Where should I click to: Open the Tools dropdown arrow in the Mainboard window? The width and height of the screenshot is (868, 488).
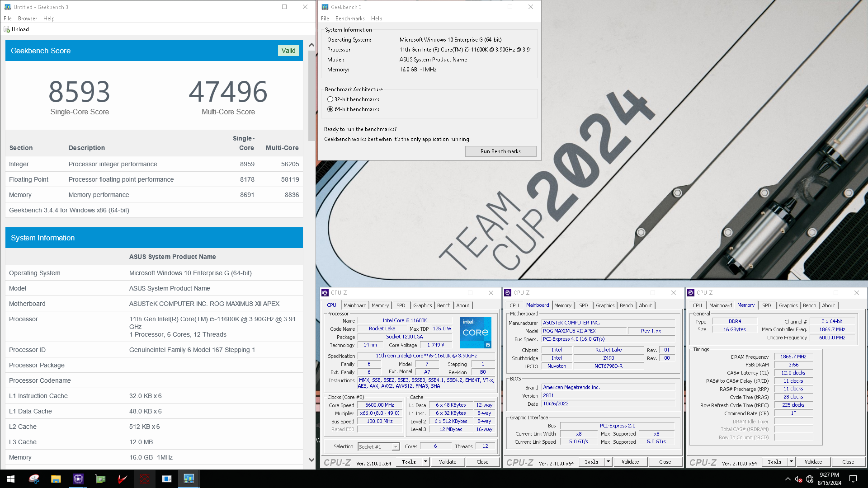pos(608,462)
